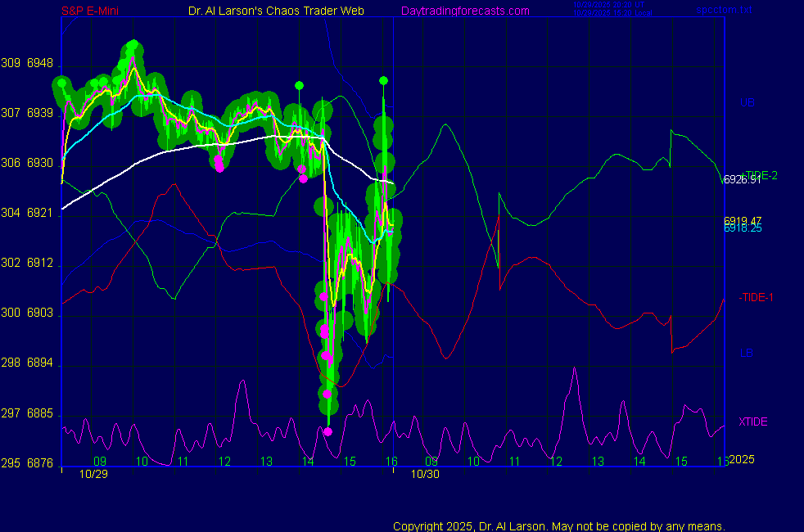This screenshot has width=804, height=532.
Task: Click the 6948 price axis label
Action: (x=40, y=63)
